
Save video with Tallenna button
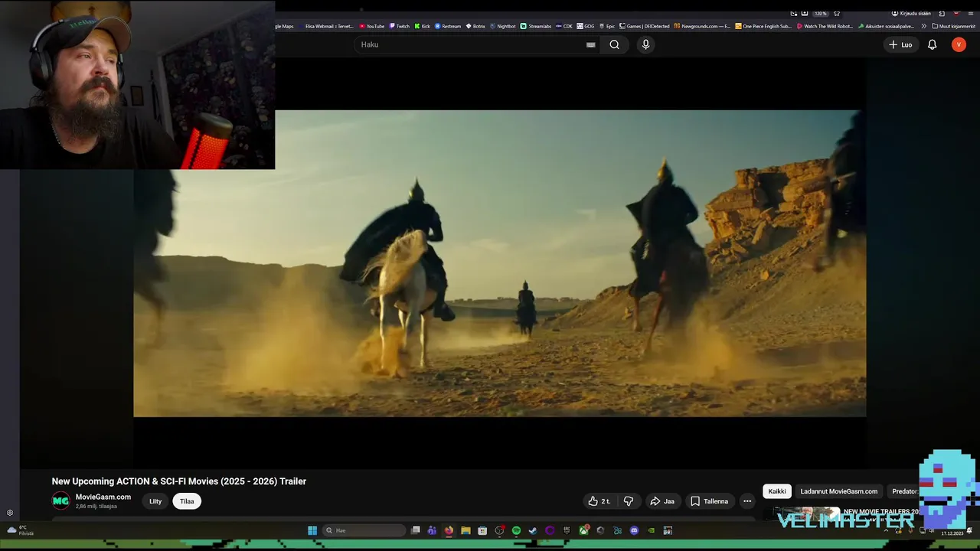pyautogui.click(x=710, y=501)
